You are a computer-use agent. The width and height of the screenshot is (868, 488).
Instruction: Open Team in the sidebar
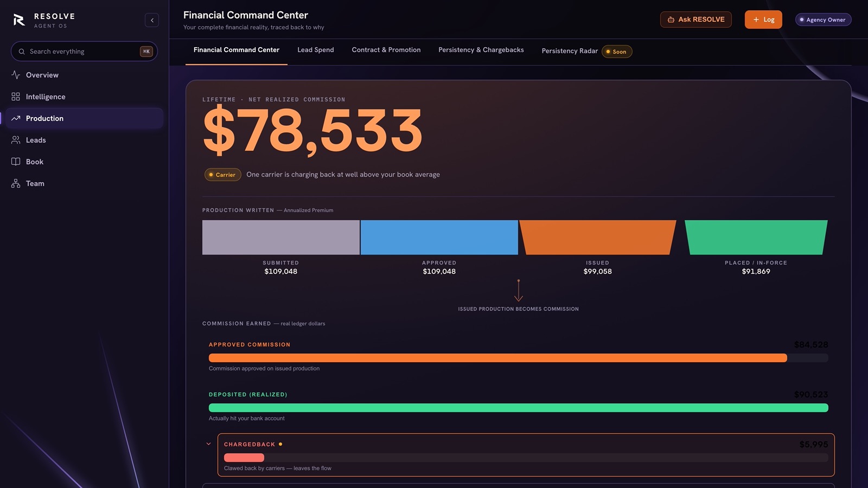(84, 183)
